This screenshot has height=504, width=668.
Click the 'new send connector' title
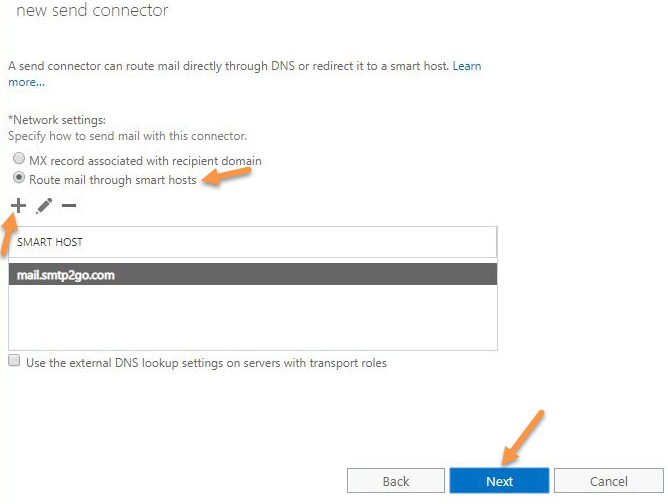[92, 10]
